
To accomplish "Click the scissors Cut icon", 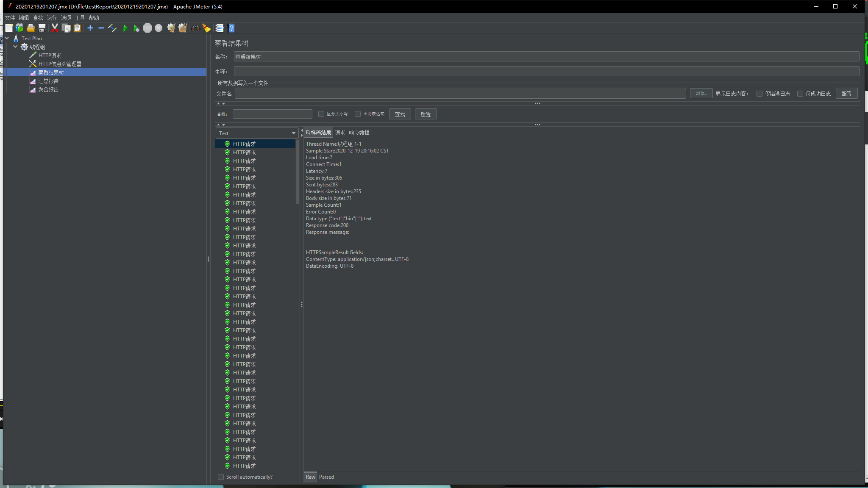I will [55, 28].
